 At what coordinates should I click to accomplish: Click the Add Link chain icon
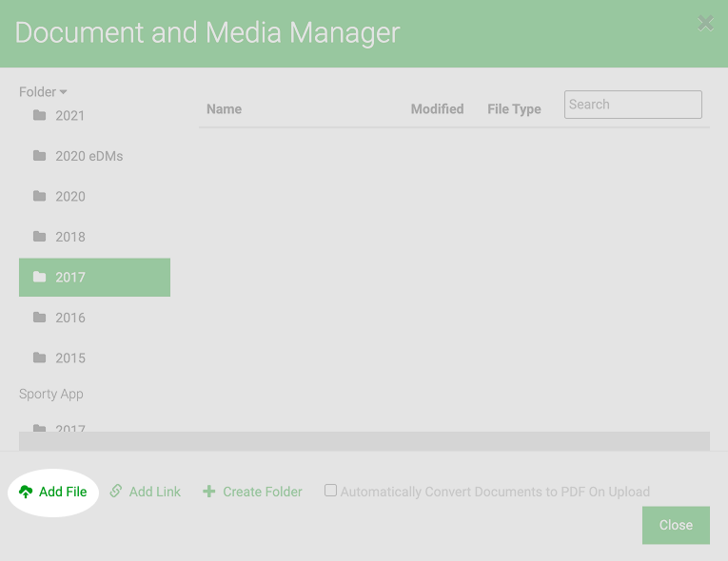click(x=115, y=491)
